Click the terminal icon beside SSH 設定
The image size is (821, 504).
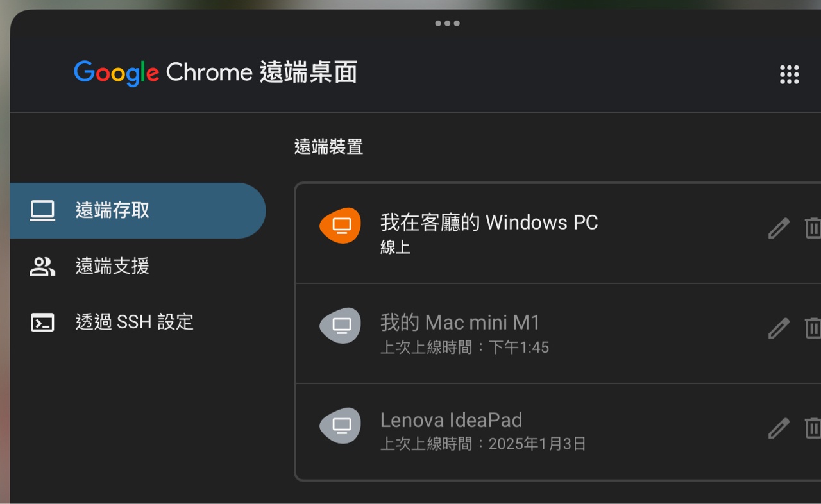click(42, 322)
